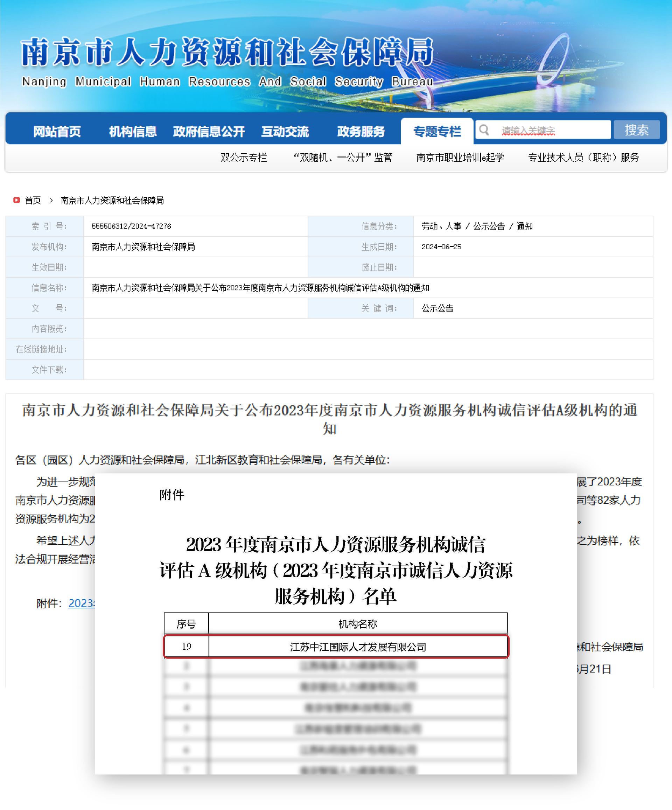Click the search magnifier icon
672x810 pixels.
(x=484, y=130)
